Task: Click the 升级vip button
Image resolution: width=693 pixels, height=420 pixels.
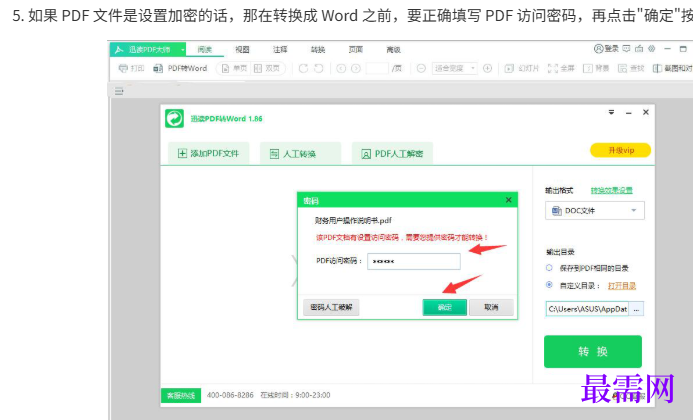Action: [x=614, y=150]
